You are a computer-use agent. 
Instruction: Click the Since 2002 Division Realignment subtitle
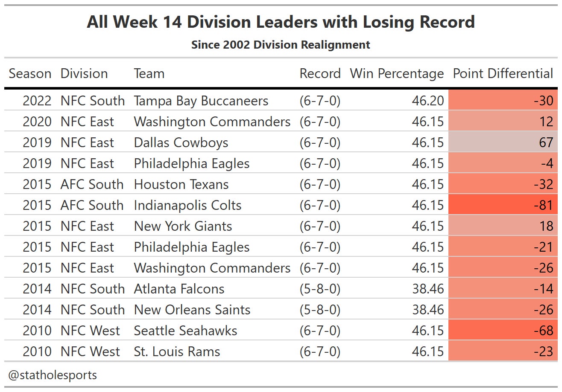tap(281, 45)
